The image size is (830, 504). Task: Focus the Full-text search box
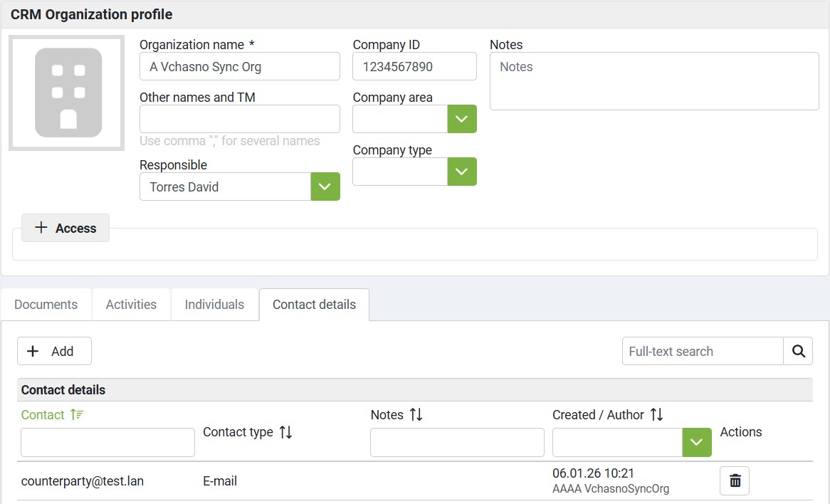[702, 351]
